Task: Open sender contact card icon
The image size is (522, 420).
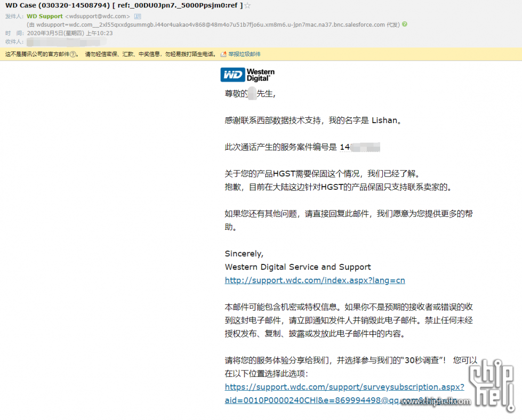Action: click(x=138, y=17)
